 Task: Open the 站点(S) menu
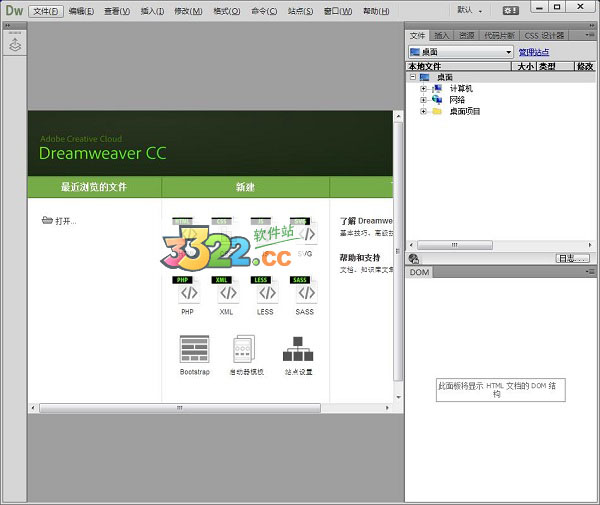tap(300, 11)
